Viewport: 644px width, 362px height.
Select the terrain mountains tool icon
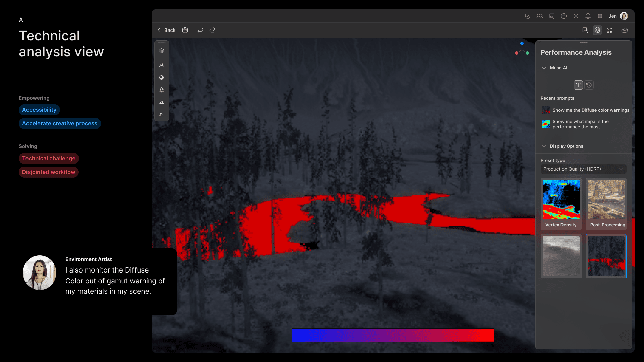pyautogui.click(x=162, y=66)
